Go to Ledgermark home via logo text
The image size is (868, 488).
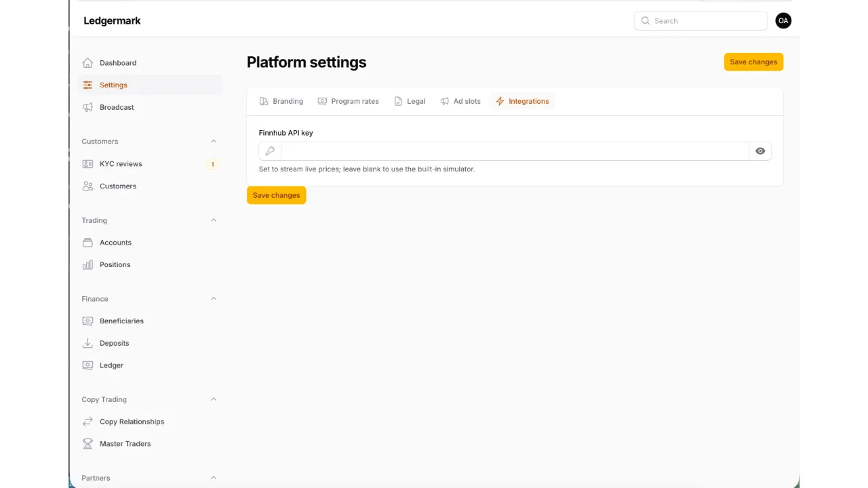pos(112,21)
